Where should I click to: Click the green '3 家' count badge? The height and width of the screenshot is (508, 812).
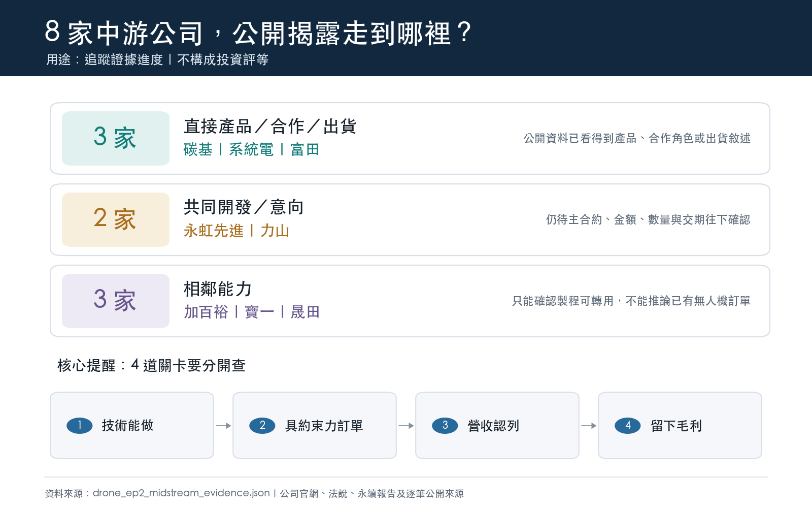(x=116, y=138)
